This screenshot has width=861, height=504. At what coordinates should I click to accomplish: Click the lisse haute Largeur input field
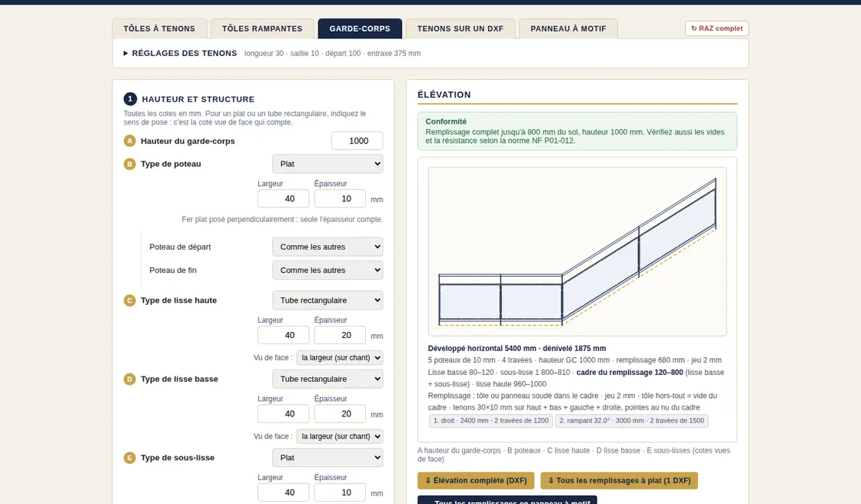pyautogui.click(x=284, y=335)
